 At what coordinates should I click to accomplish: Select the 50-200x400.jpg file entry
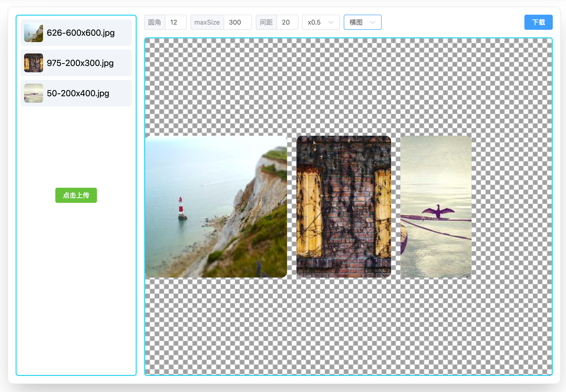tap(76, 93)
